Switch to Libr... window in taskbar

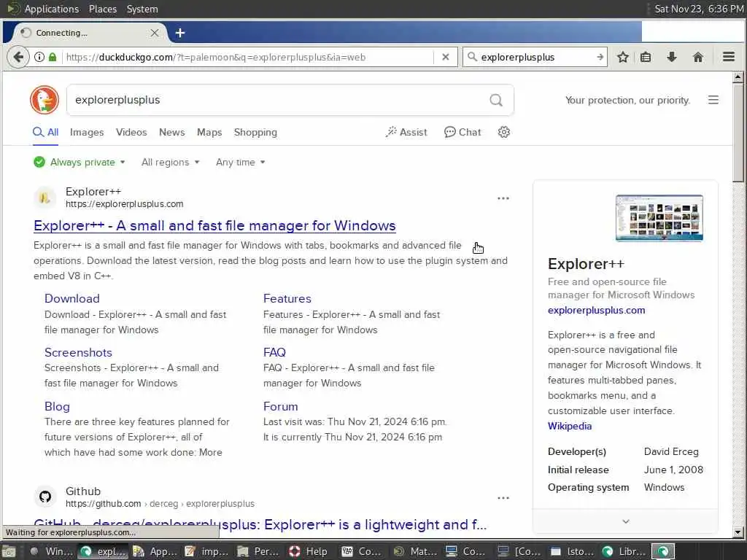[x=624, y=551]
